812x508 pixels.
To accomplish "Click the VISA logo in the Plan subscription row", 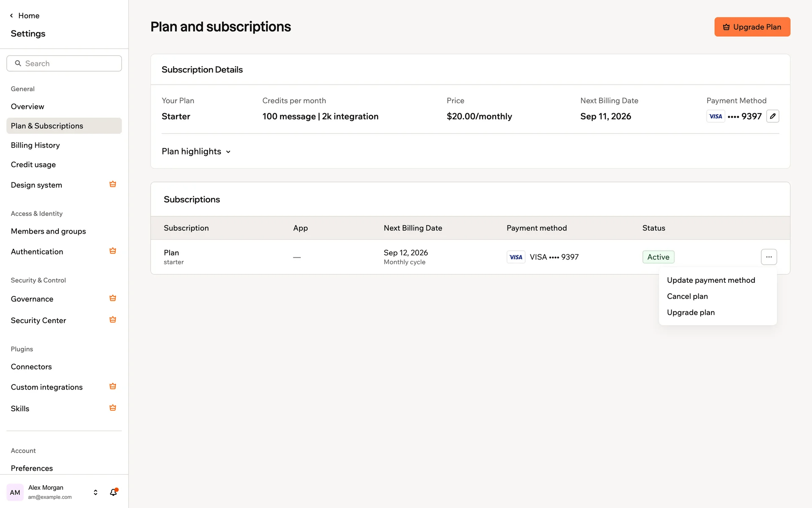I will click(516, 257).
